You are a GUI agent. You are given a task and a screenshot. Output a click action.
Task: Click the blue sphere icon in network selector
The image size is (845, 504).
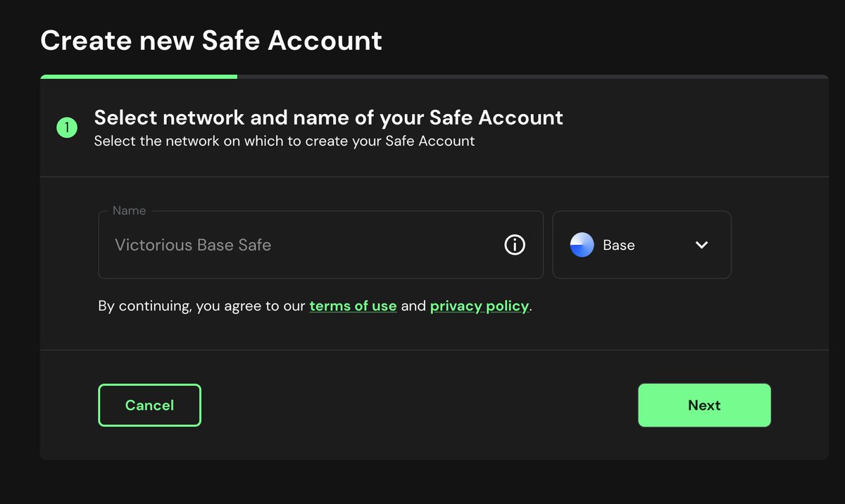click(x=581, y=245)
